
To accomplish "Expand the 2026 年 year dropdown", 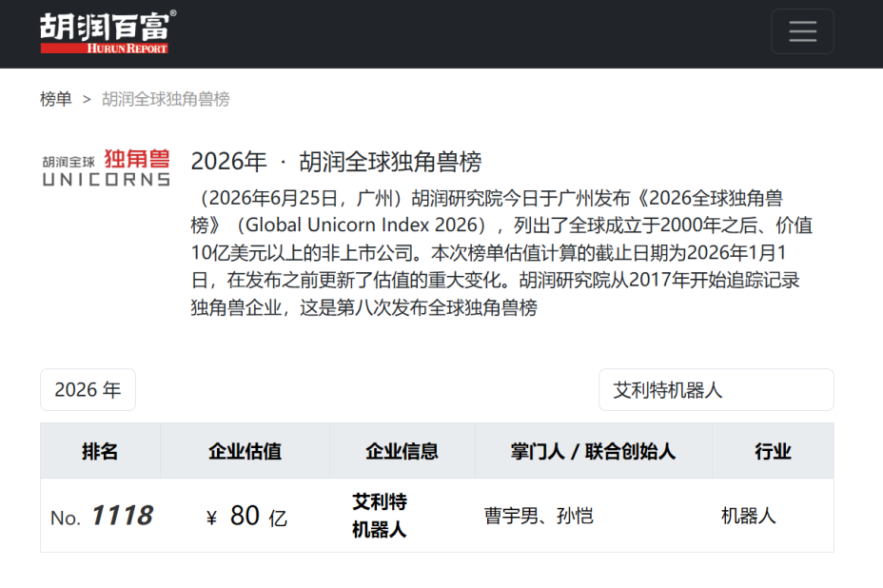I will pos(88,390).
